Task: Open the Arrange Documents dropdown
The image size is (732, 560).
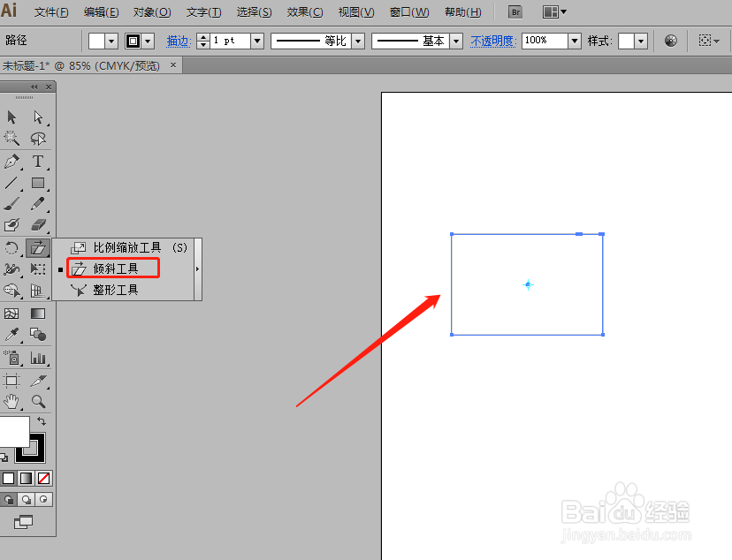Action: click(554, 12)
